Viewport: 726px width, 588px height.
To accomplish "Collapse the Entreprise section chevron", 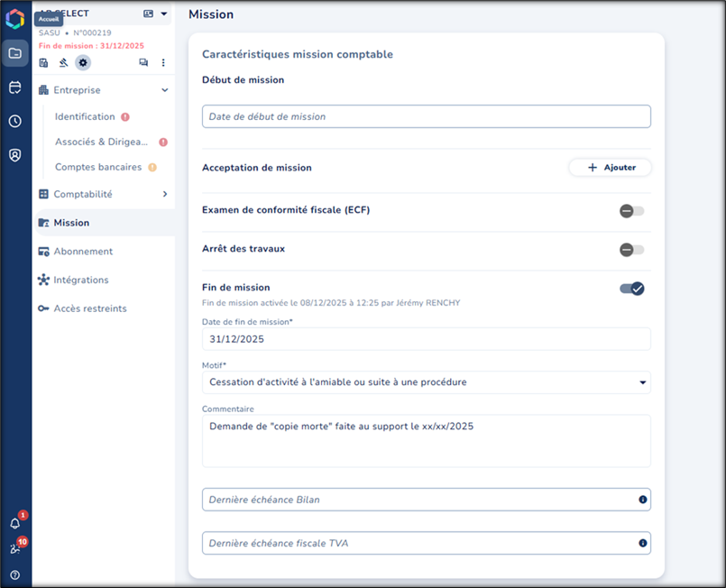I will click(164, 90).
